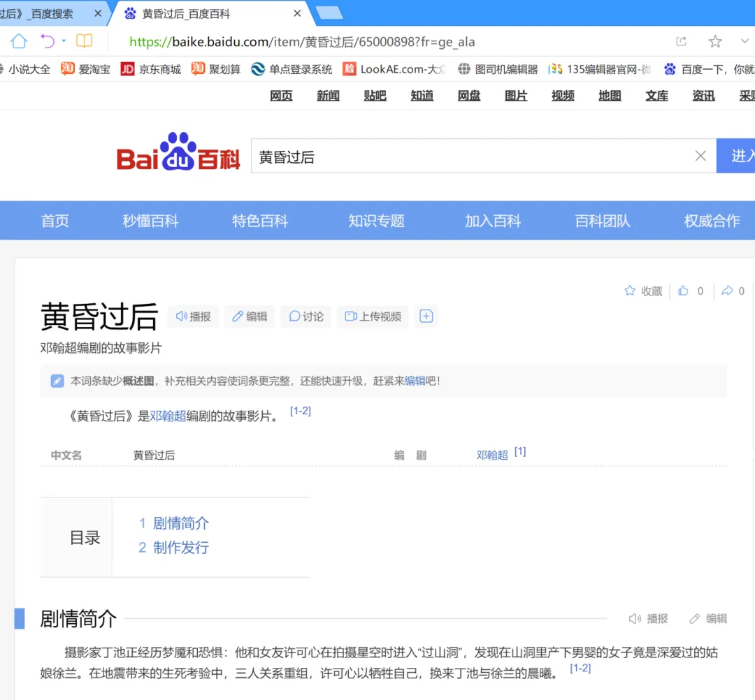
Task: Open the 知识专题 nav tab
Action: [377, 221]
